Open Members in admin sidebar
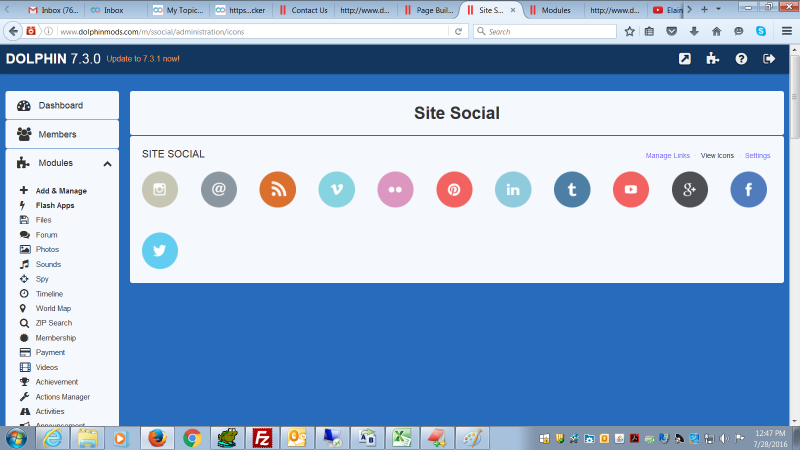Image resolution: width=800 pixels, height=450 pixels. 62,134
